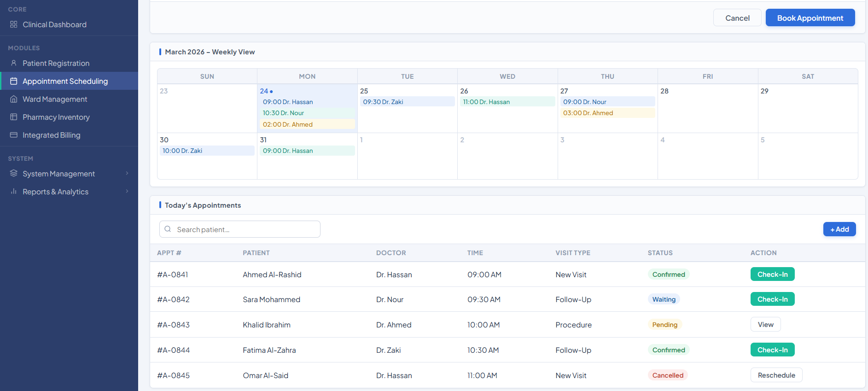This screenshot has width=868, height=391.
Task: Click the Ward Management home icon
Action: point(14,99)
